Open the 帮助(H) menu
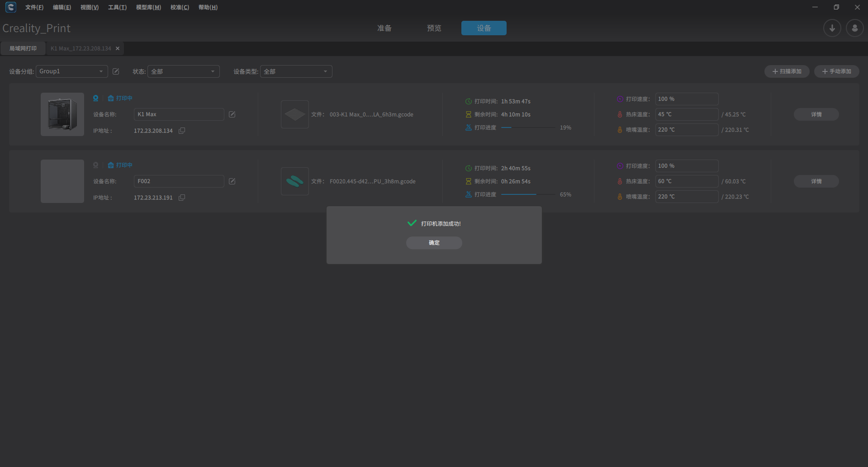This screenshot has height=467, width=868. coord(208,7)
